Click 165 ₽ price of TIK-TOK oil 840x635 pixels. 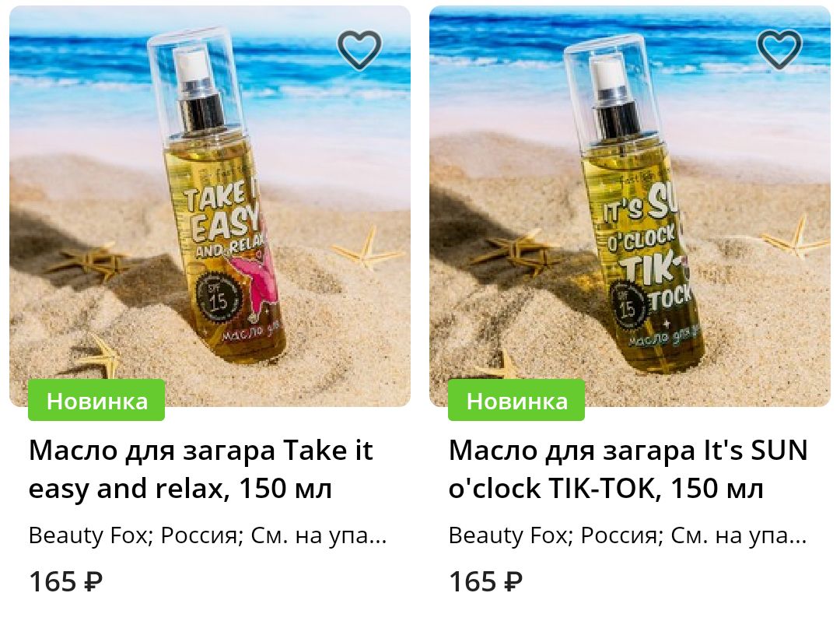[485, 581]
